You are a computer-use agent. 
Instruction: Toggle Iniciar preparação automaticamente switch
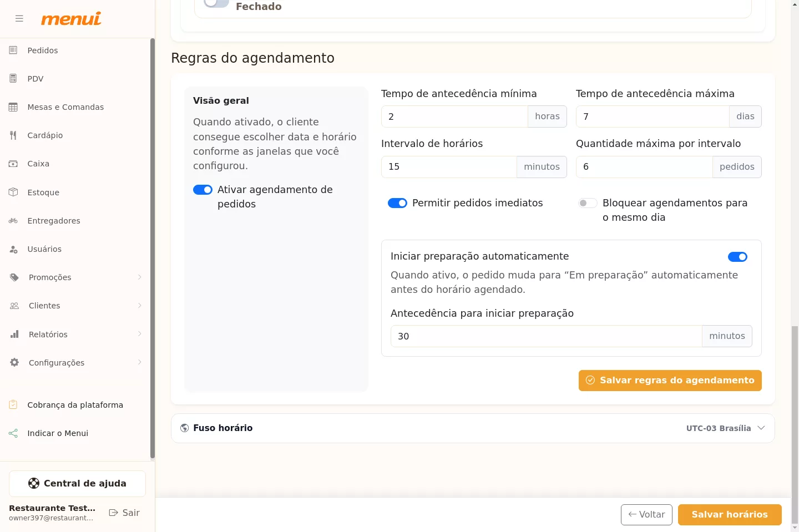point(737,257)
